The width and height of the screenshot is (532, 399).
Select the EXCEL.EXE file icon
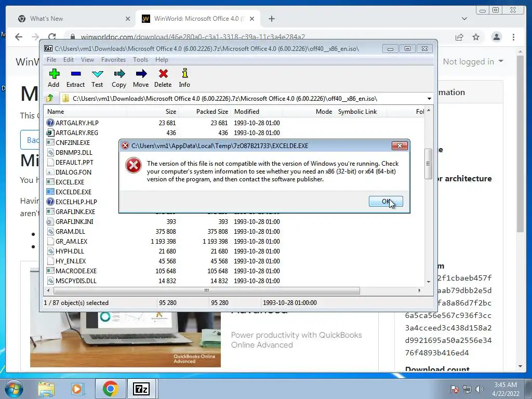(x=50, y=182)
